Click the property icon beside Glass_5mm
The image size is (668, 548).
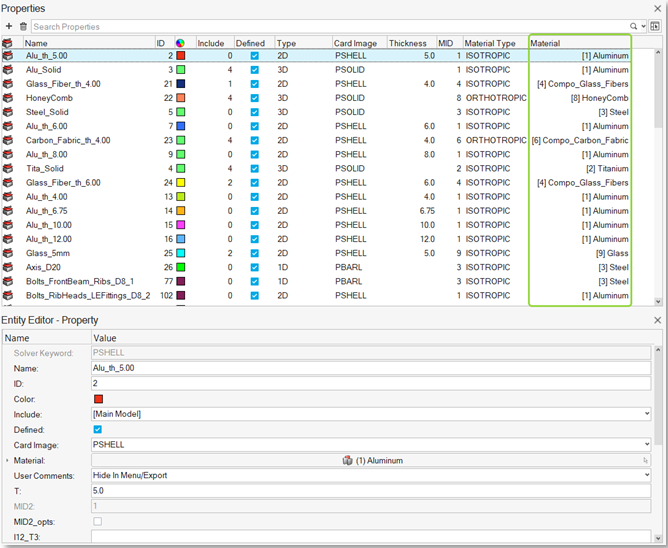[8, 254]
